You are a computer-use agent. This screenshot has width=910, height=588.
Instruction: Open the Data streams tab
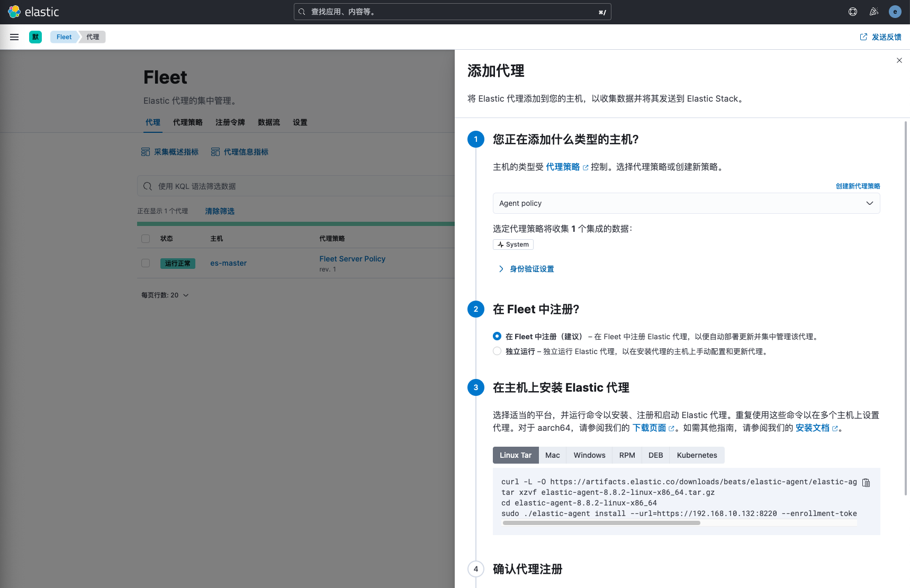pos(269,122)
